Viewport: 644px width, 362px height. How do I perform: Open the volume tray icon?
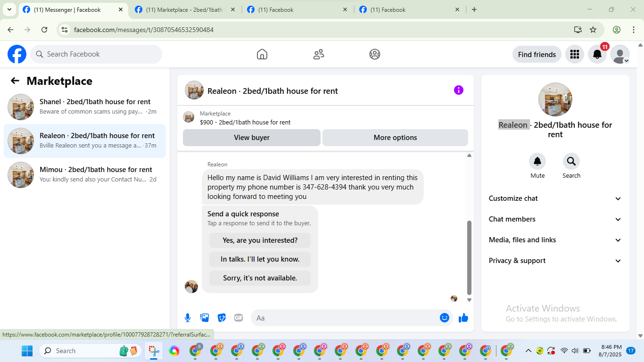[575, 351]
